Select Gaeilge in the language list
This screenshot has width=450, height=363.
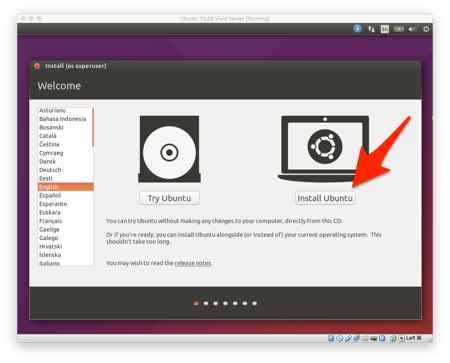point(65,229)
